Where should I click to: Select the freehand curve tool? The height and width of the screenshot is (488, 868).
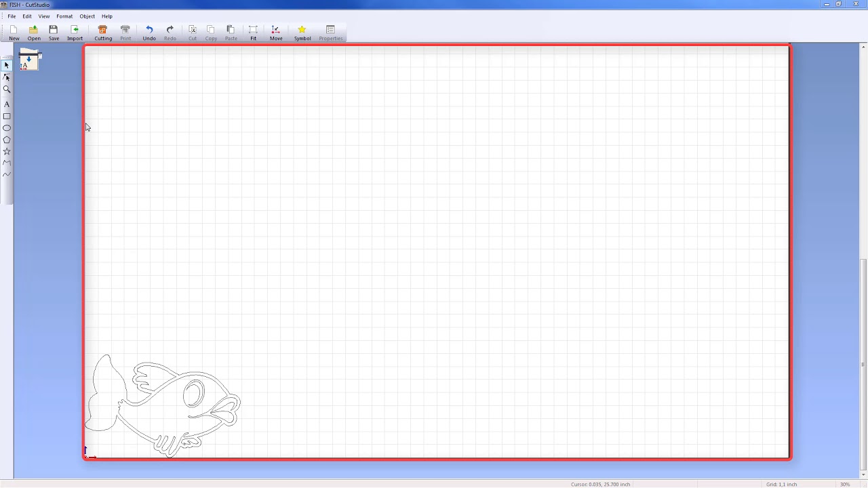click(7, 175)
